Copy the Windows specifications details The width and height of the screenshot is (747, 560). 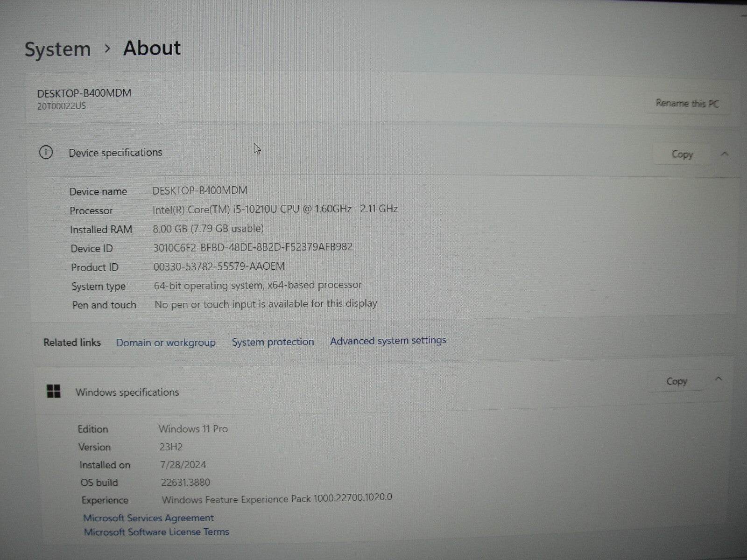pos(676,381)
